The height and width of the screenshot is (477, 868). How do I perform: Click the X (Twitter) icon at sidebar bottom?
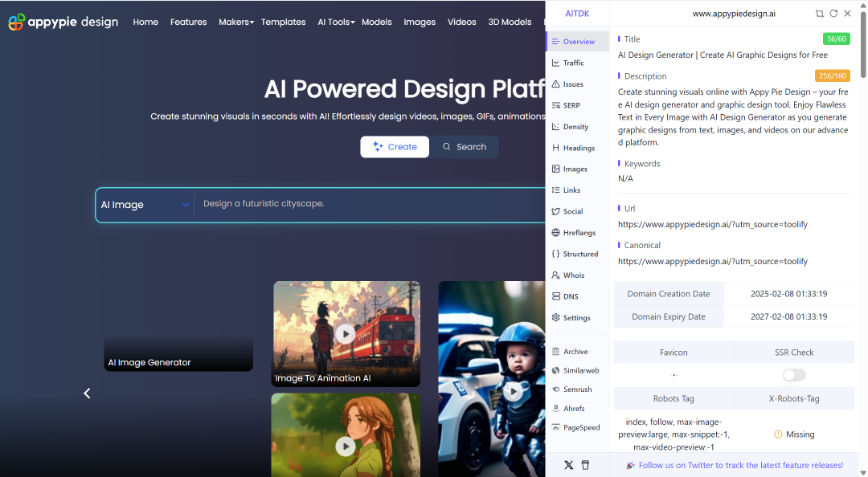tap(568, 465)
